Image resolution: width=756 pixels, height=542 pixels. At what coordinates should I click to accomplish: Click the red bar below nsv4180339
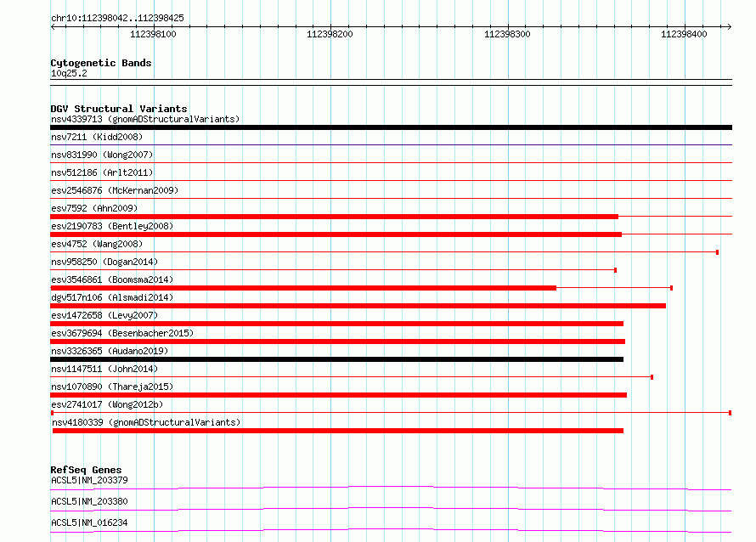(338, 431)
